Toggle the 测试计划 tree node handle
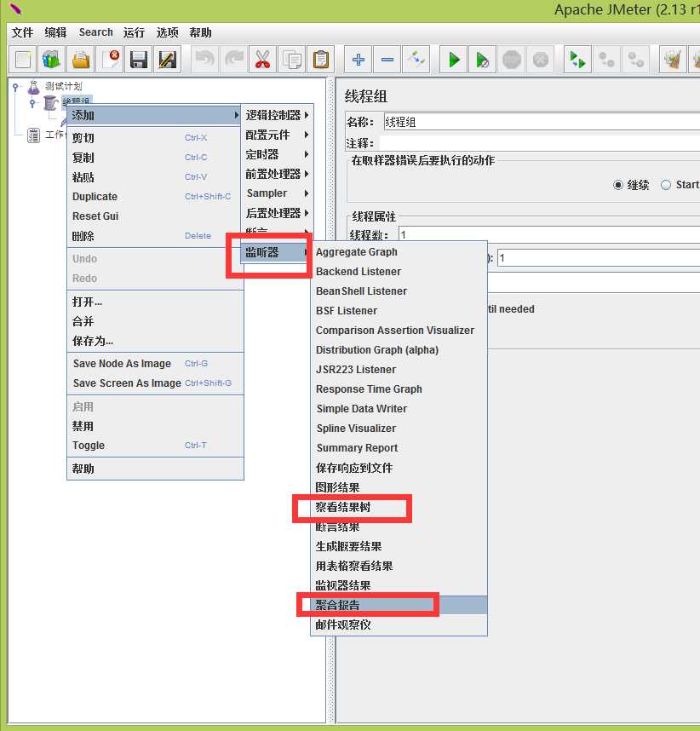 click(x=15, y=87)
